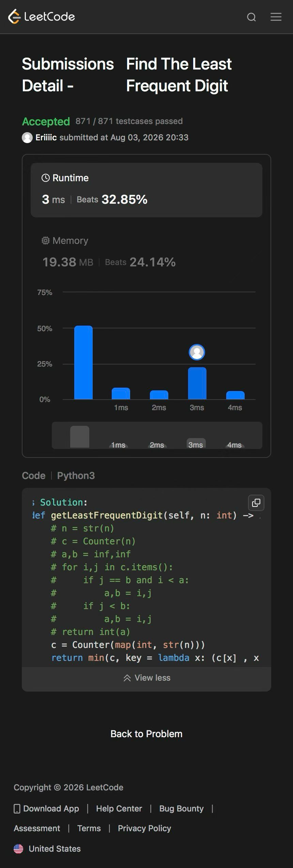
Task: Click the "Copyright © 2026 LeetCode" text
Action: [x=68, y=787]
